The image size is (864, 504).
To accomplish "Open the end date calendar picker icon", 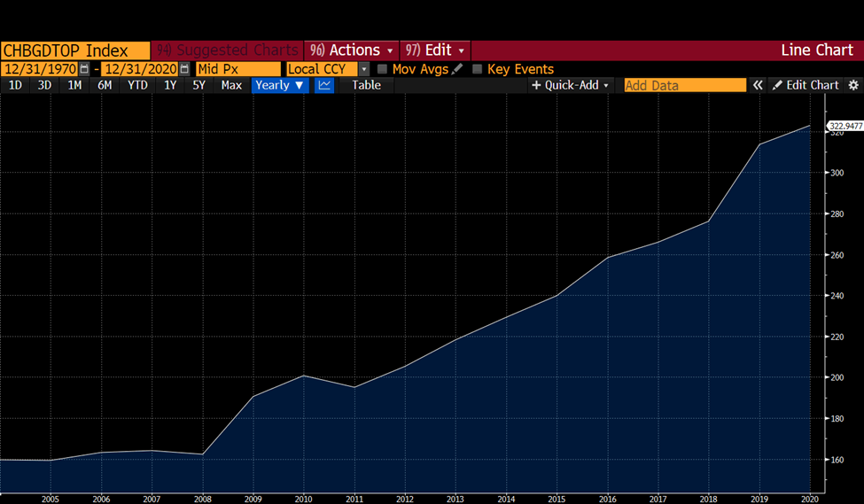I will (184, 69).
